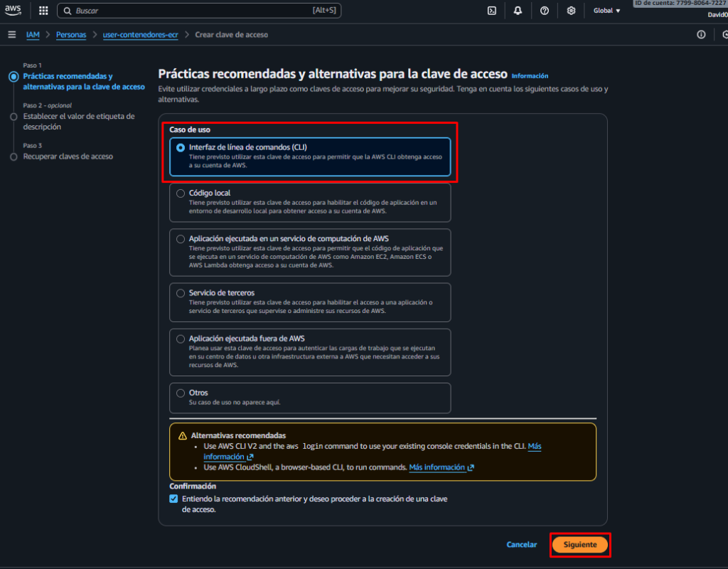728x569 pixels.
Task: Select the Otros use case option
Action: coord(181,393)
